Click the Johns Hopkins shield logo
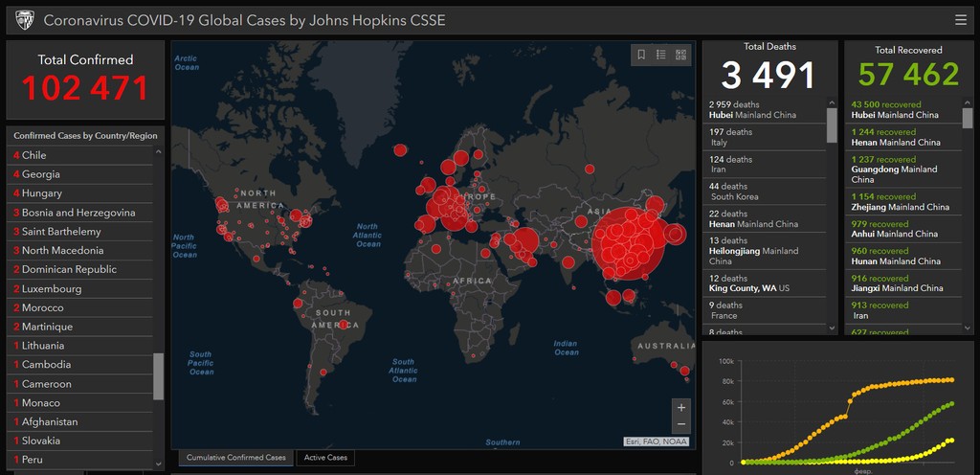 [x=25, y=20]
